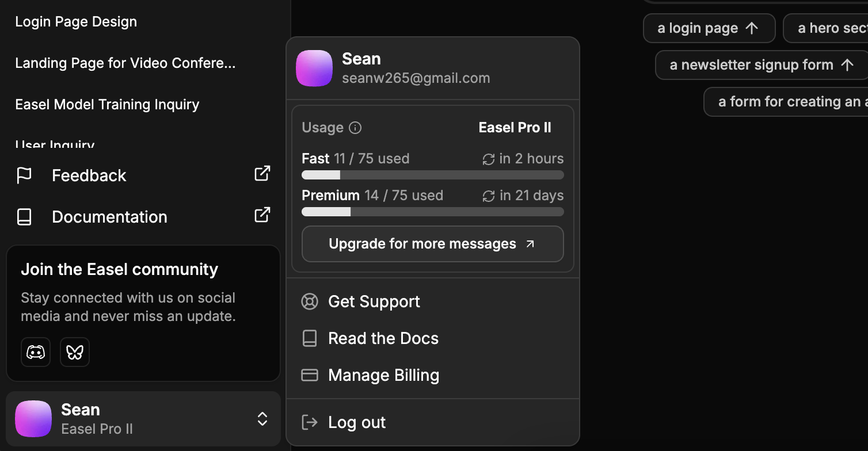
Task: Open the Documentation external link arrow
Action: click(x=262, y=214)
